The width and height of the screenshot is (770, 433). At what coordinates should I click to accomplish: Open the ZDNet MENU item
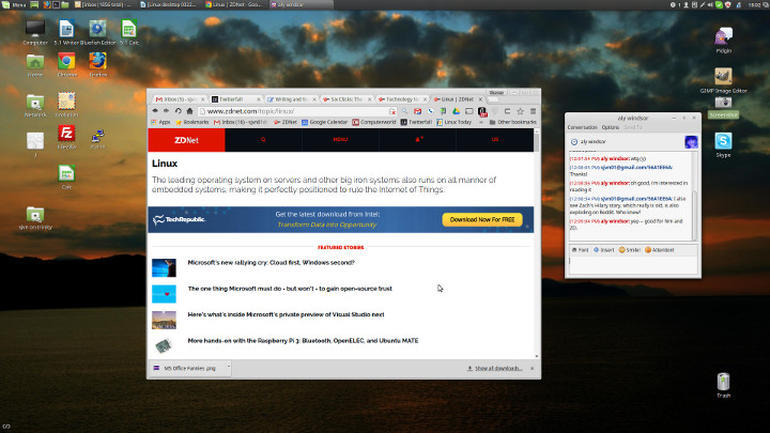click(340, 139)
